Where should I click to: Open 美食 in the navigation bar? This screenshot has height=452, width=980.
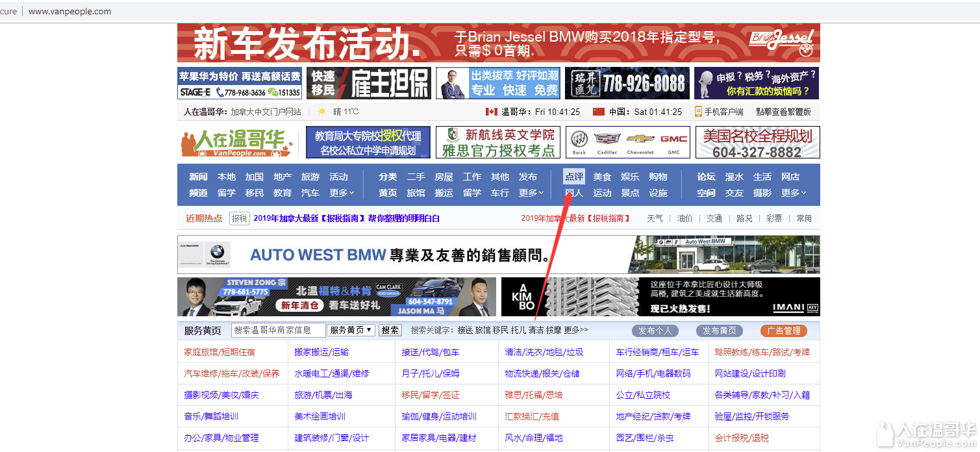coord(602,177)
